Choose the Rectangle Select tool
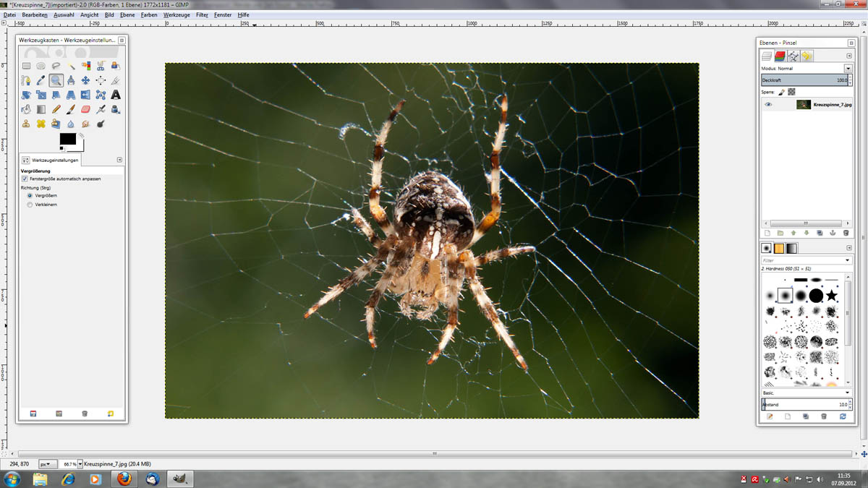Image resolution: width=868 pixels, height=488 pixels. [26, 66]
